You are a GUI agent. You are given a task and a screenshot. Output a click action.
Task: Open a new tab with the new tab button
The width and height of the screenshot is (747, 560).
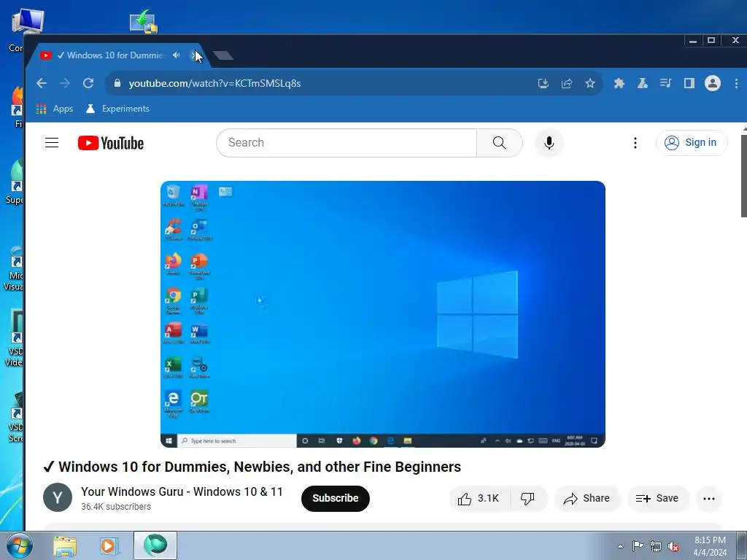coord(223,55)
